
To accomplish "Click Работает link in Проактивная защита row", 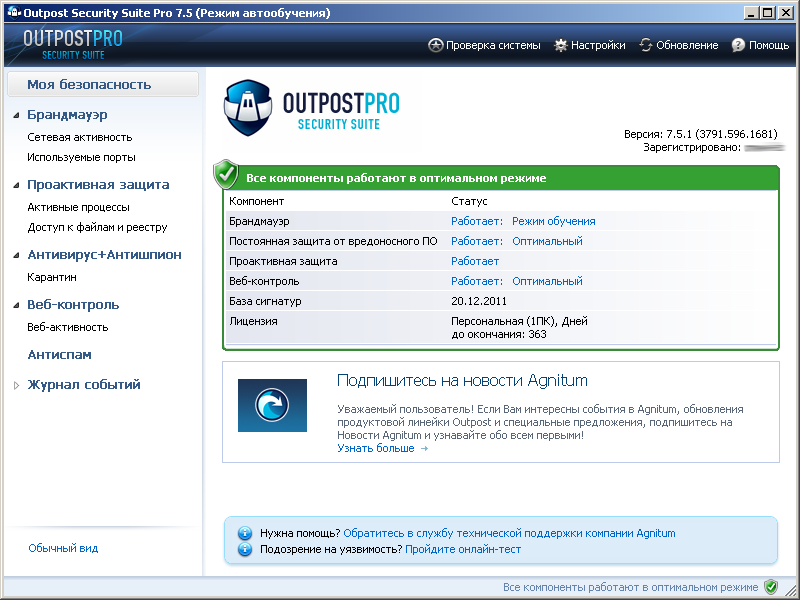I will [x=475, y=261].
